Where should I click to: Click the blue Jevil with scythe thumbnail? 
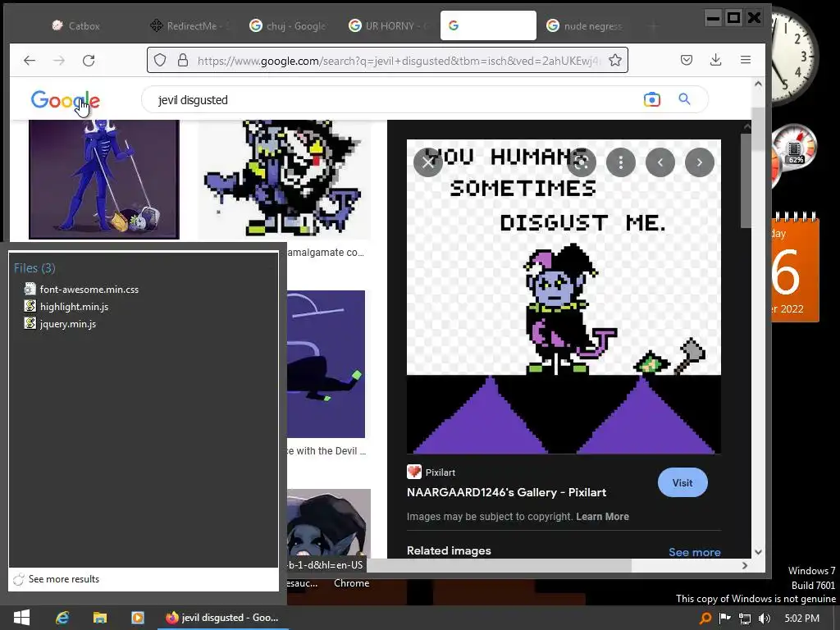[x=104, y=180]
